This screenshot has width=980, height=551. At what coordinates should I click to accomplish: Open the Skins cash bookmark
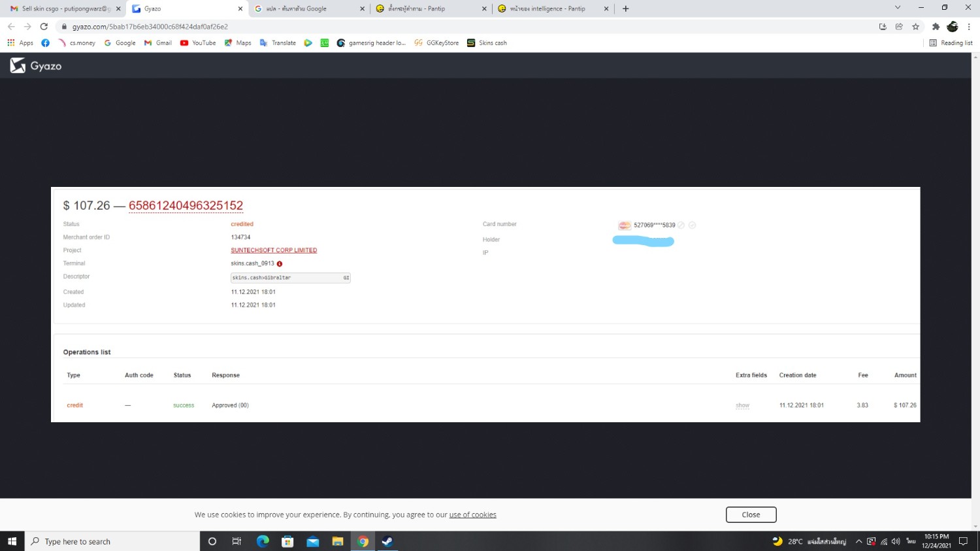487,43
